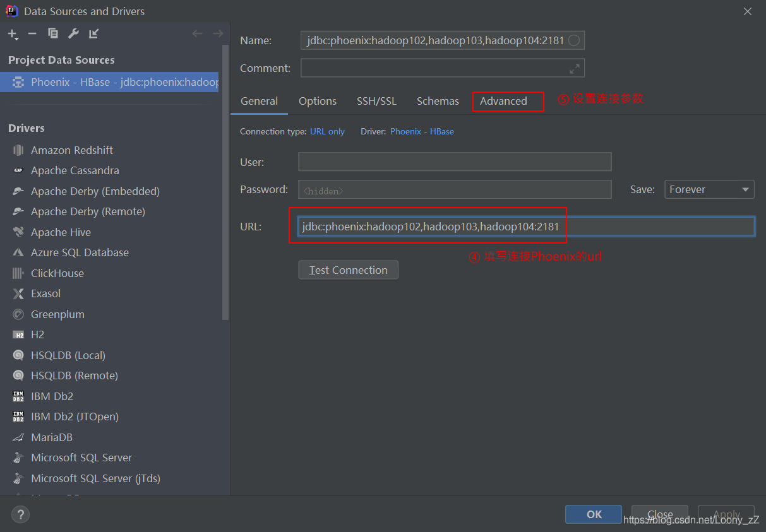Click the HSQLDB (Remote) icon
The width and height of the screenshot is (766, 532).
[18, 375]
